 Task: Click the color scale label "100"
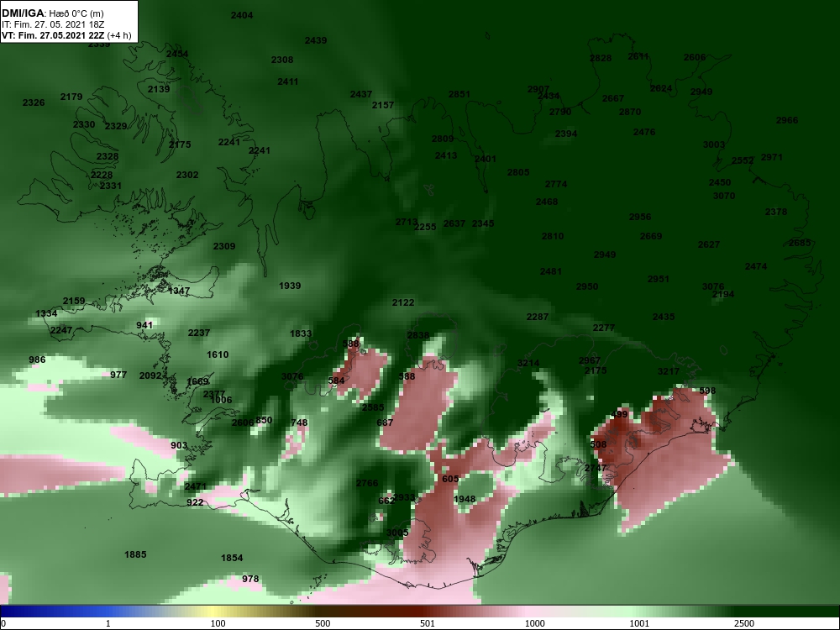(218, 623)
